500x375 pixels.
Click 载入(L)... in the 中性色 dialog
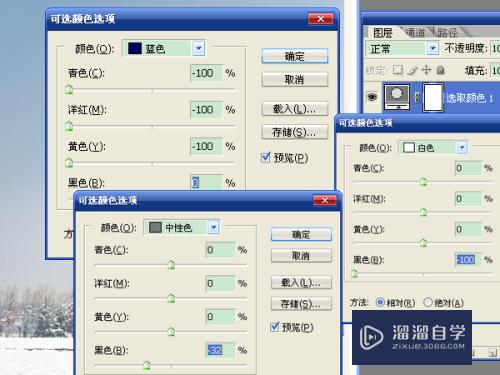tap(301, 283)
